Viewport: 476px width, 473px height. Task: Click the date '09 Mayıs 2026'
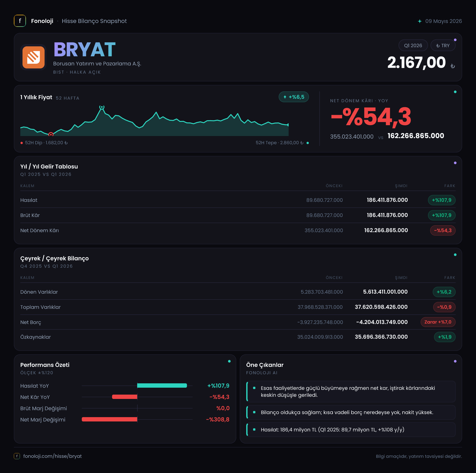pos(444,21)
